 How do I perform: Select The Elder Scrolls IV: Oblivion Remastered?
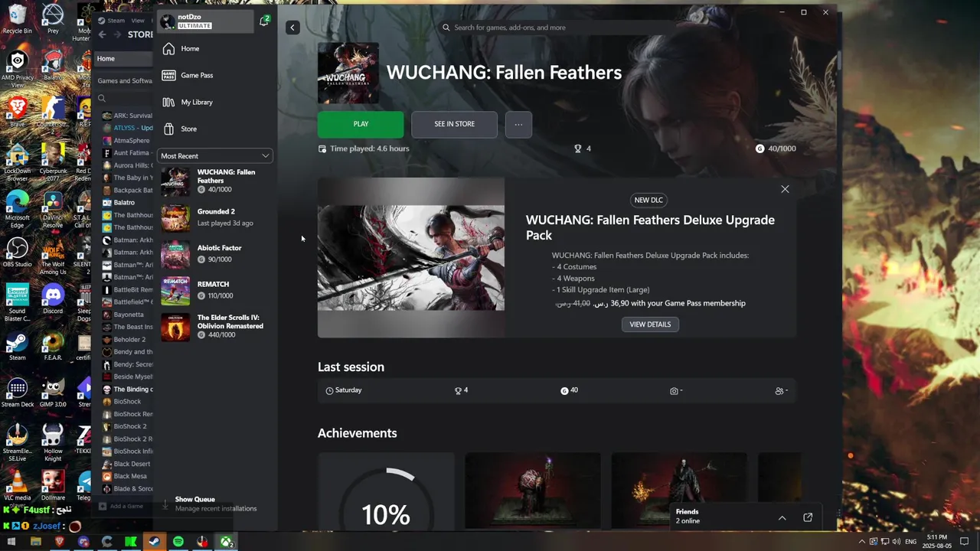(x=216, y=327)
